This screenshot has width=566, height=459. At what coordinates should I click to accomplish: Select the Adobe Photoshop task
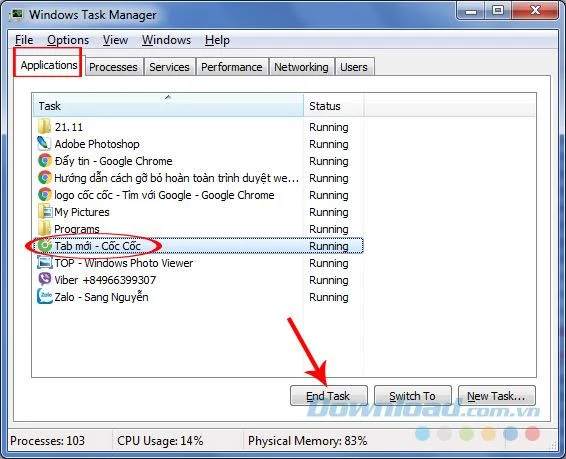(198, 144)
